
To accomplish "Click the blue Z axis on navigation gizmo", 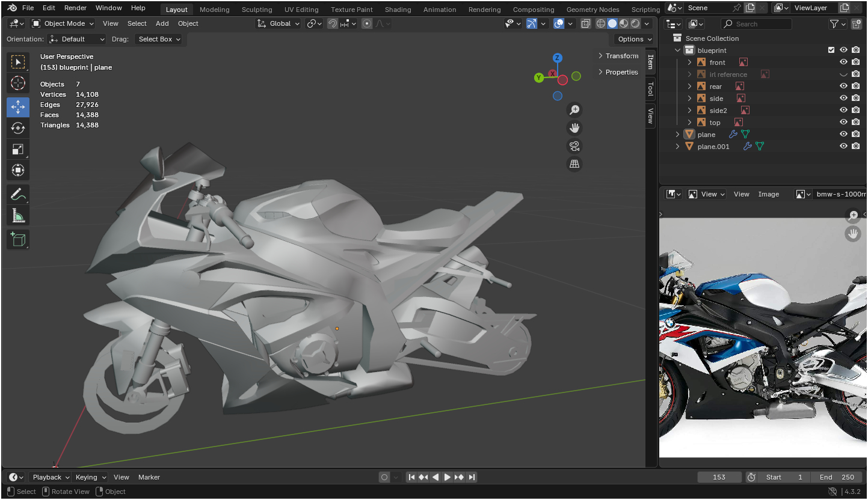I will pyautogui.click(x=558, y=58).
